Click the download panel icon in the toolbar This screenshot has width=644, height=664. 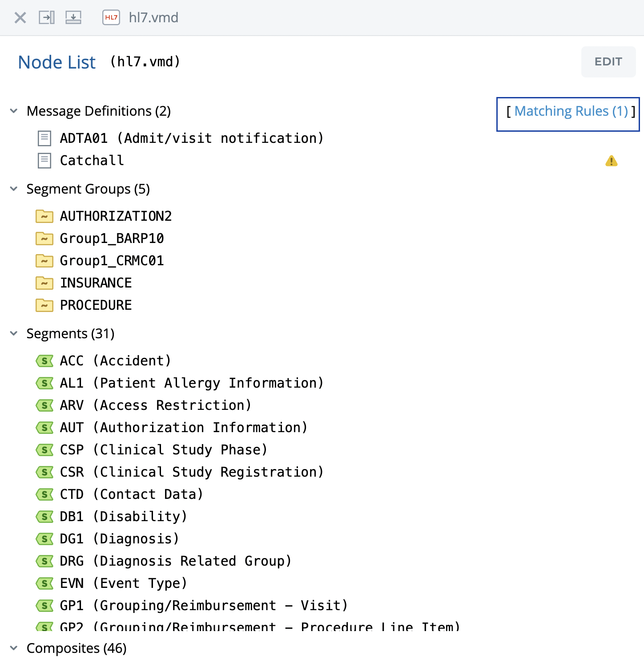pyautogui.click(x=73, y=18)
